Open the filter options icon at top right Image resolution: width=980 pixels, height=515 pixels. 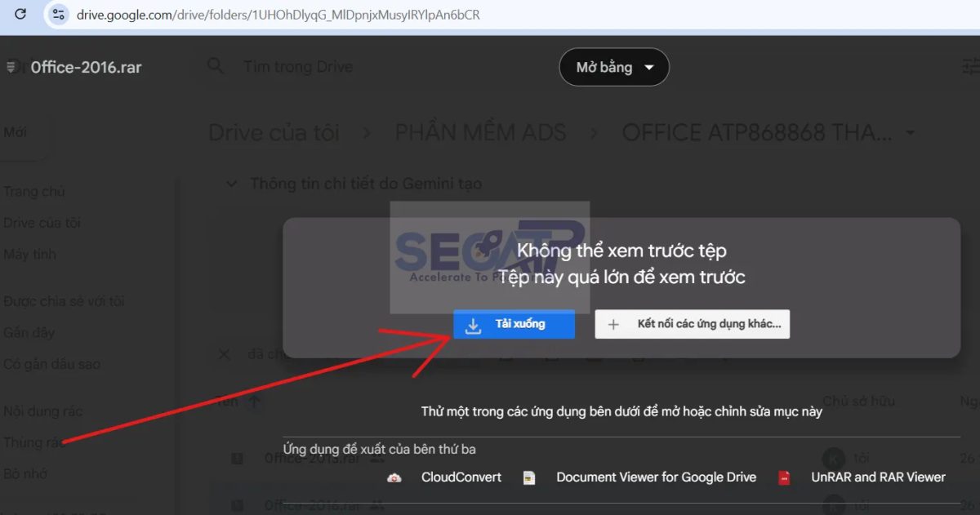(972, 66)
